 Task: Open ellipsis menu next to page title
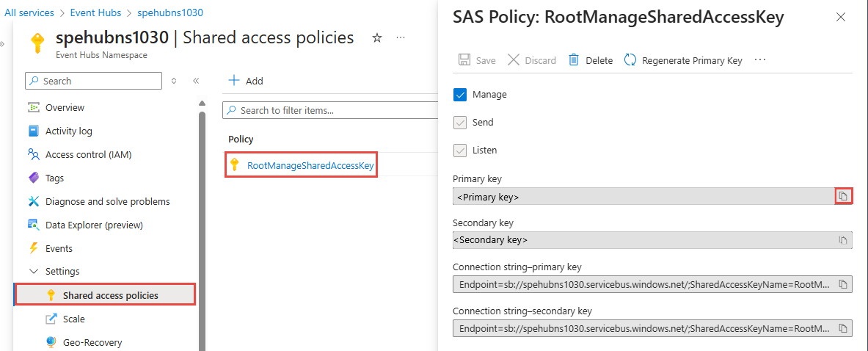coord(400,37)
